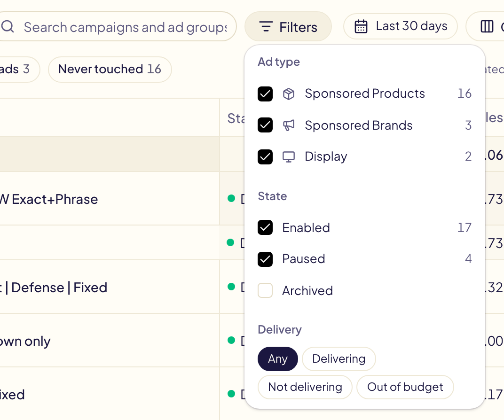Uncheck the Display ad type checkbox
The height and width of the screenshot is (420, 504).
point(265,157)
